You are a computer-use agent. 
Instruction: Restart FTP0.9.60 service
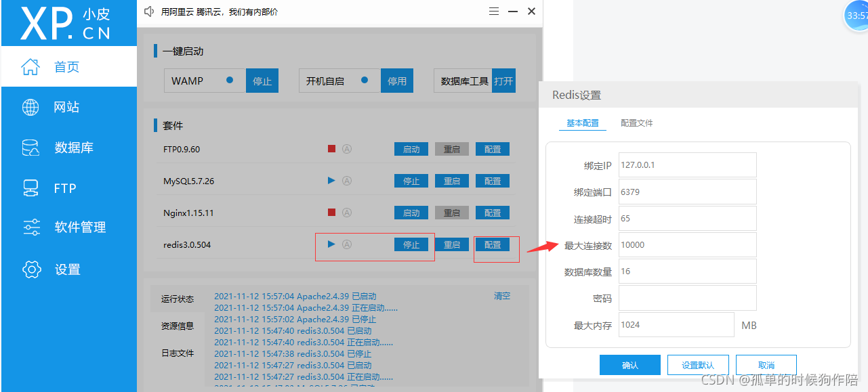[452, 149]
